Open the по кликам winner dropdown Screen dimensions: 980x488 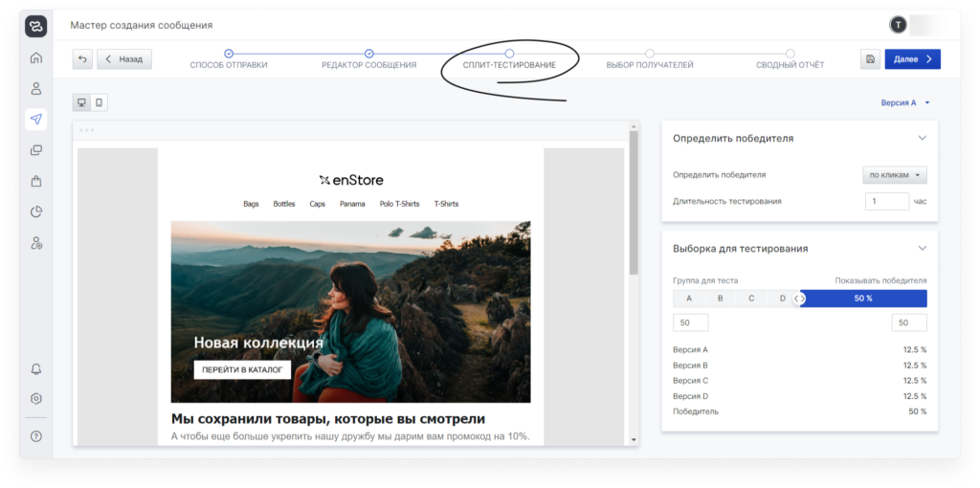894,175
